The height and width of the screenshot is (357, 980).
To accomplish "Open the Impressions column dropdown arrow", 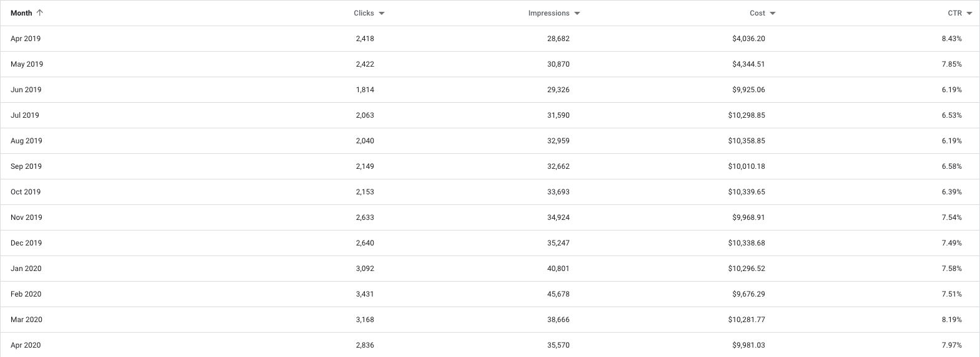I will coord(577,13).
